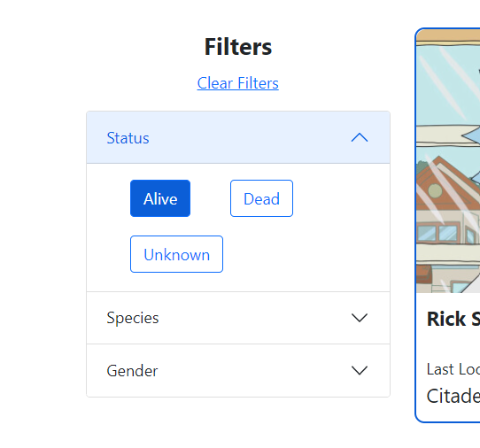Viewport: 480px width, 448px height.
Task: Click the Clear Filters link
Action: coord(238,83)
